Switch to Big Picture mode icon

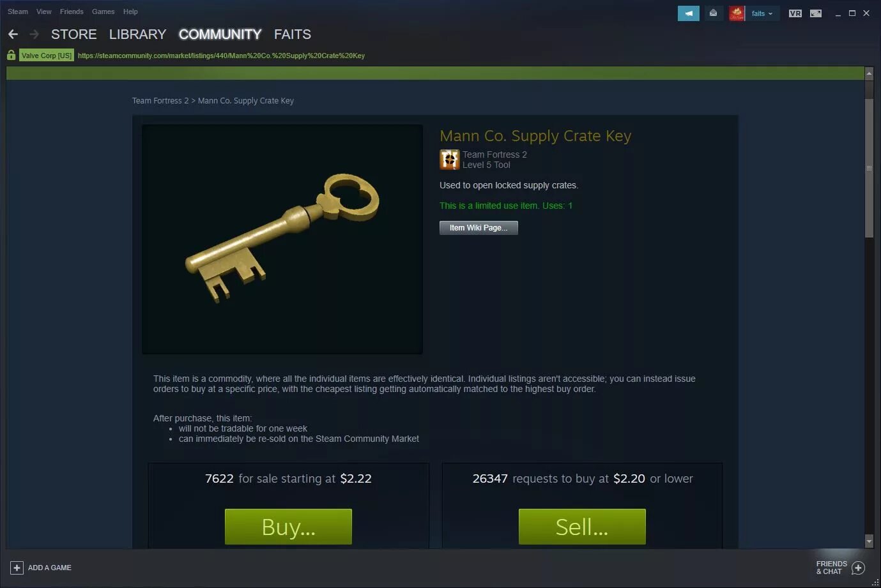click(x=816, y=13)
